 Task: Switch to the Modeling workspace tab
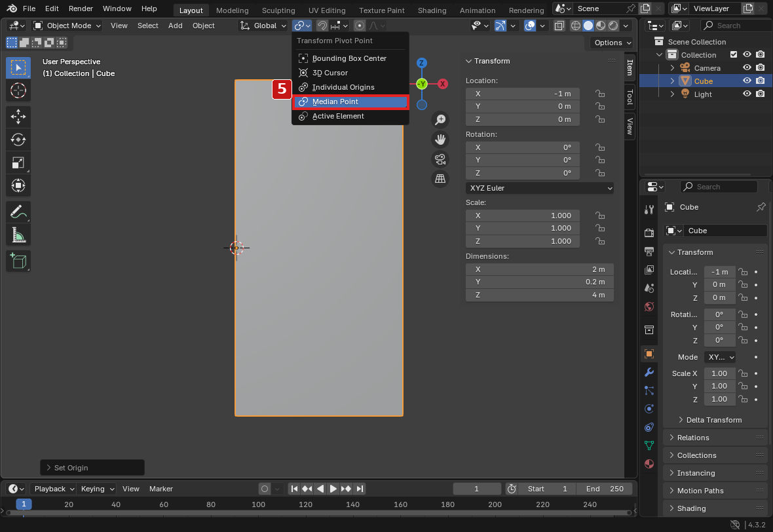232,10
